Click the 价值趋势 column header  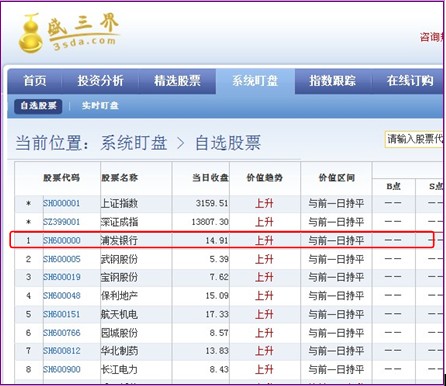(x=265, y=178)
